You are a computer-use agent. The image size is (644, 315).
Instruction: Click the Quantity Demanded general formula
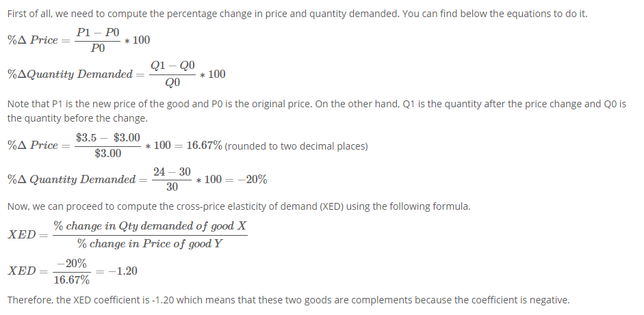click(116, 74)
